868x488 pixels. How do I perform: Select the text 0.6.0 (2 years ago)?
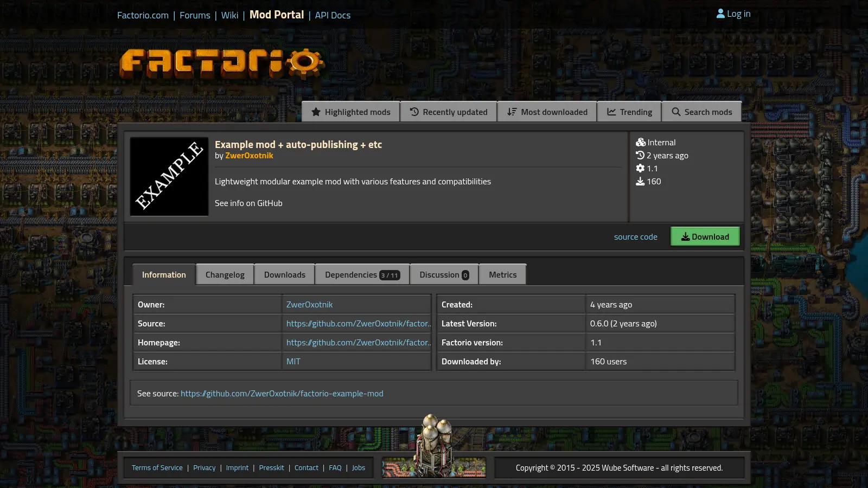tap(623, 323)
